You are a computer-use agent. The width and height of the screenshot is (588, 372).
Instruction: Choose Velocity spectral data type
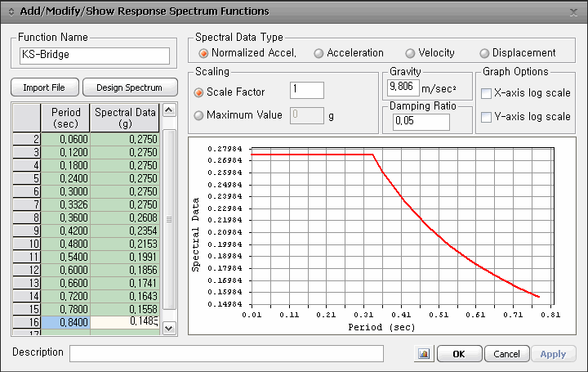pyautogui.click(x=410, y=53)
